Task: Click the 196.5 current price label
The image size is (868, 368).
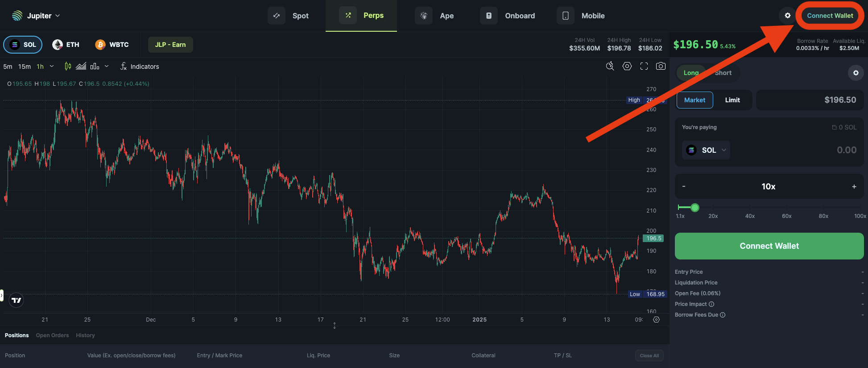Action: pyautogui.click(x=653, y=238)
